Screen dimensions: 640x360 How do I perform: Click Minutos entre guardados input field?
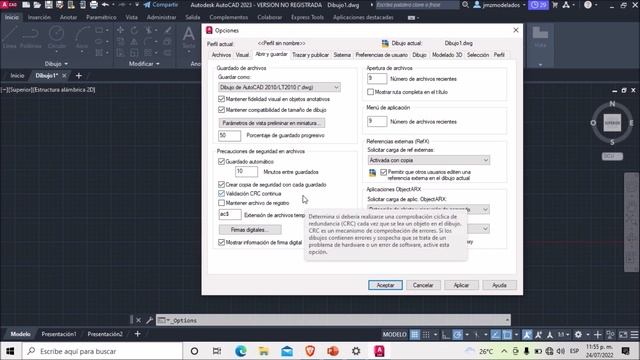(x=247, y=172)
